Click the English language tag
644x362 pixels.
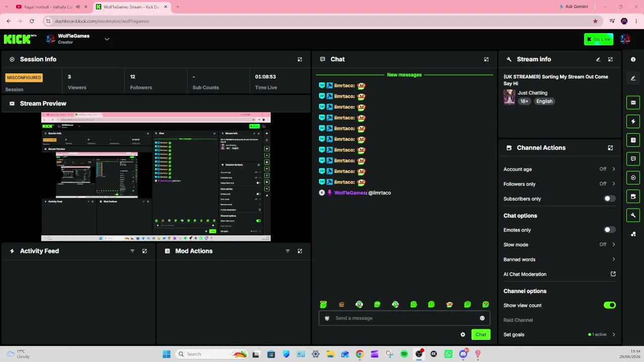click(544, 102)
